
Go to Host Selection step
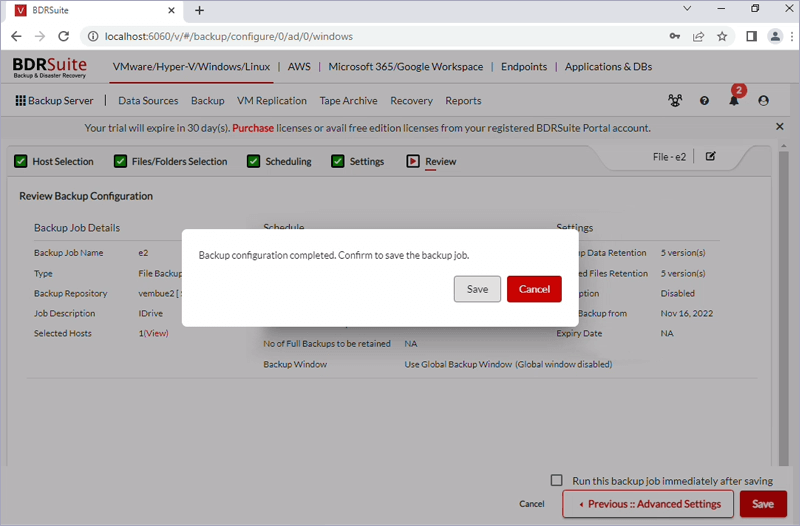coord(54,161)
